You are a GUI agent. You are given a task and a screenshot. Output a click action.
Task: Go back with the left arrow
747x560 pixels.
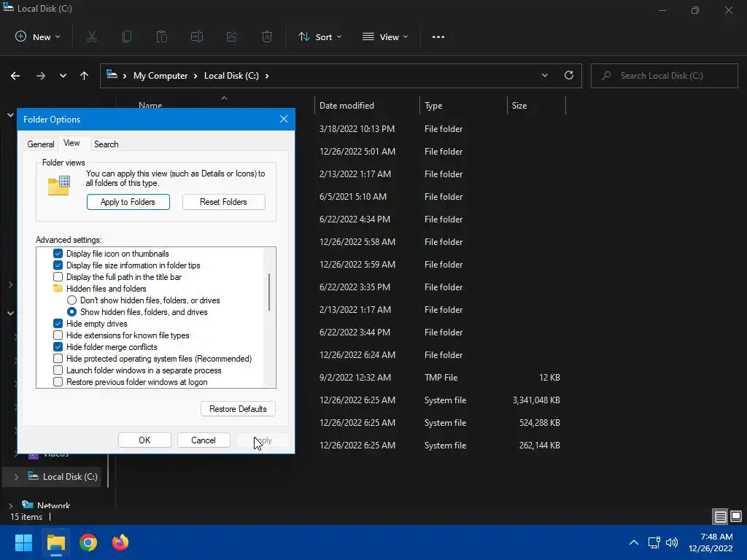click(x=15, y=76)
